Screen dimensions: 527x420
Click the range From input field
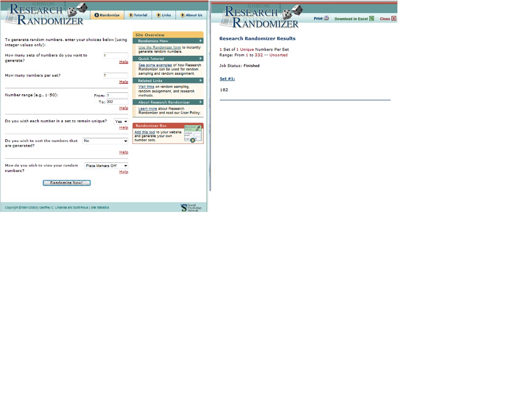(x=117, y=95)
